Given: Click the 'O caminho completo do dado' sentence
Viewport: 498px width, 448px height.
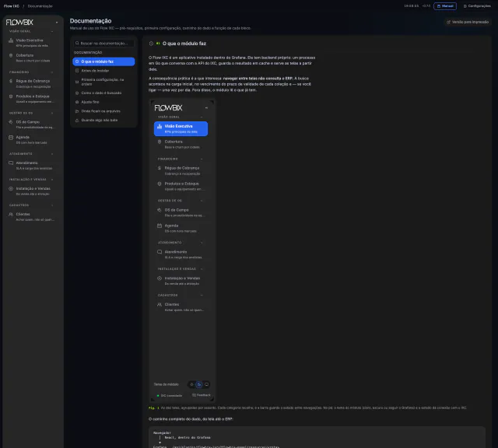Looking at the screenshot, I should click(191, 419).
